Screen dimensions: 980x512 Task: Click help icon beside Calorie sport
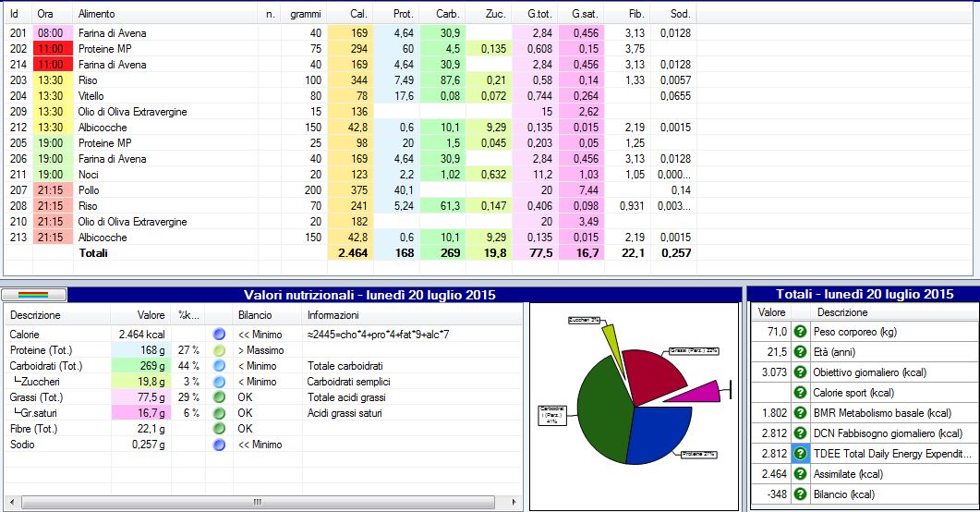click(x=801, y=393)
